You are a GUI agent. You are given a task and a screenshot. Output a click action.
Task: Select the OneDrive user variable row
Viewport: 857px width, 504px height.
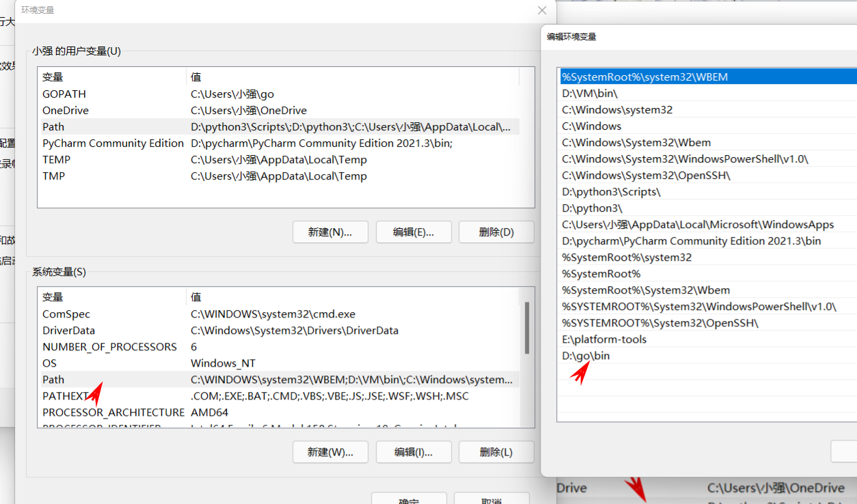point(279,111)
